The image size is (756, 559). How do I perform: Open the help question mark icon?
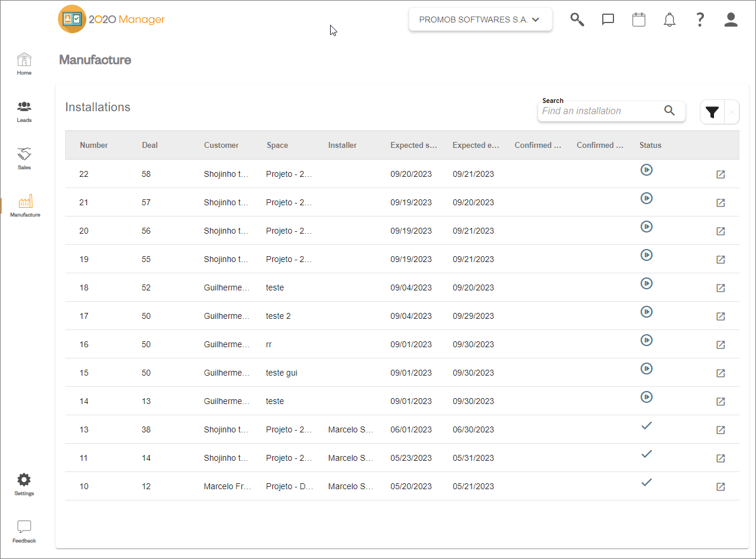(700, 20)
